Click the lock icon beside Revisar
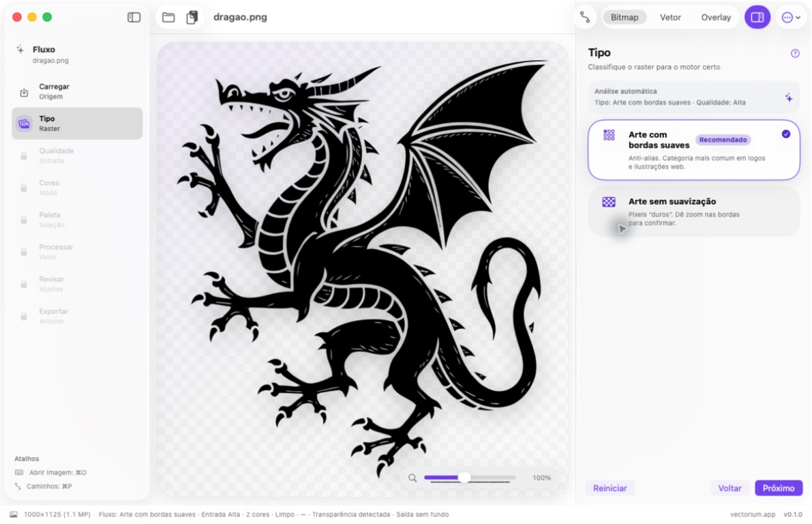812x524 pixels. pos(24,284)
